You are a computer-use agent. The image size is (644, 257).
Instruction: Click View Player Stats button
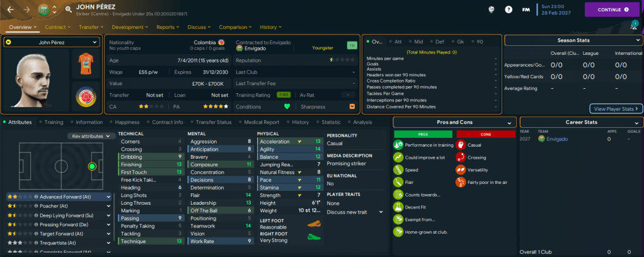click(616, 108)
